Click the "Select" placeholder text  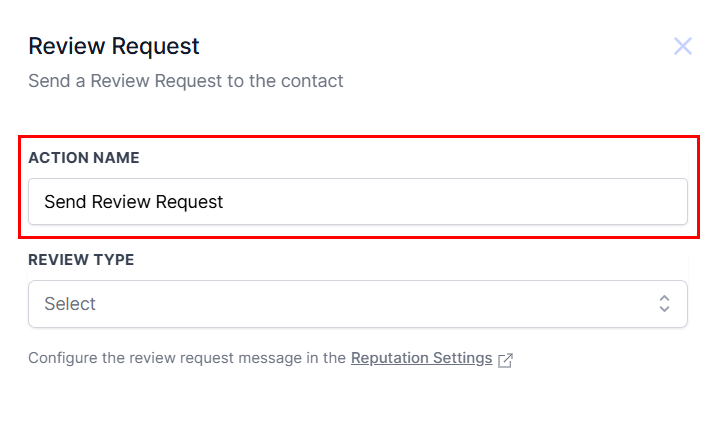(70, 304)
